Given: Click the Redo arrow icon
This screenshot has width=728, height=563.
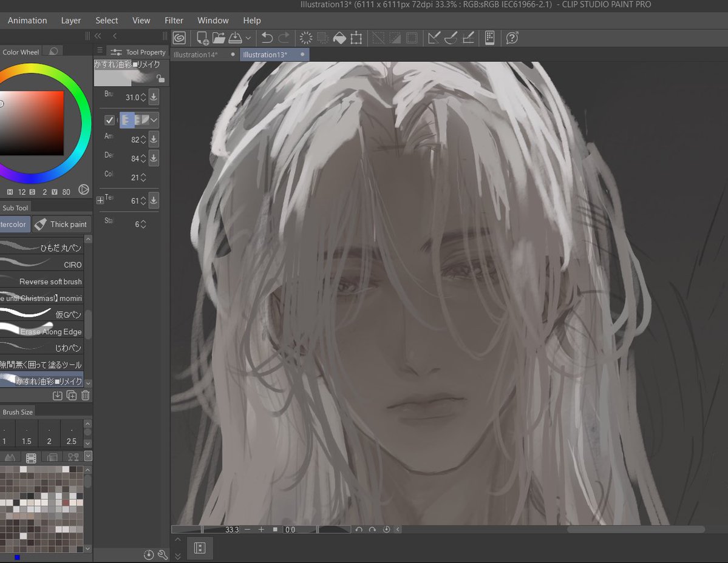Looking at the screenshot, I should coord(284,38).
